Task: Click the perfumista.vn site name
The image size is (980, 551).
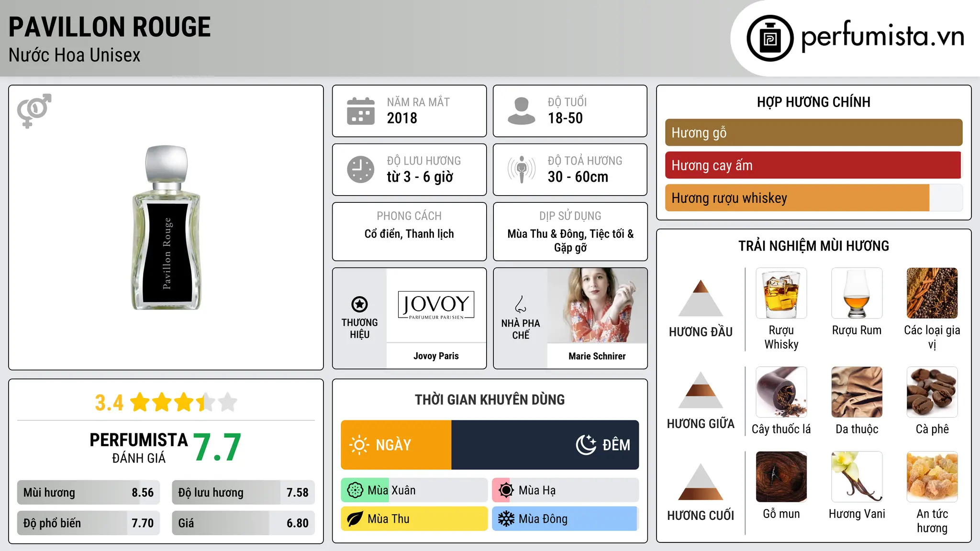Action: coord(882,36)
